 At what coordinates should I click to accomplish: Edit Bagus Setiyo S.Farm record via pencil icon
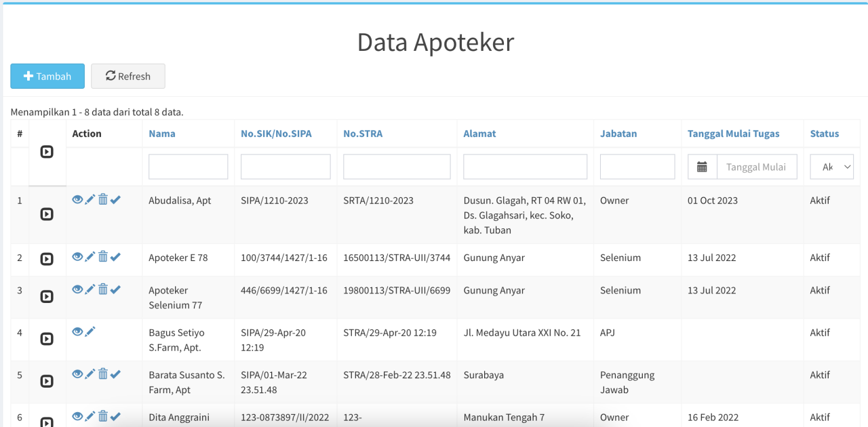tap(90, 331)
